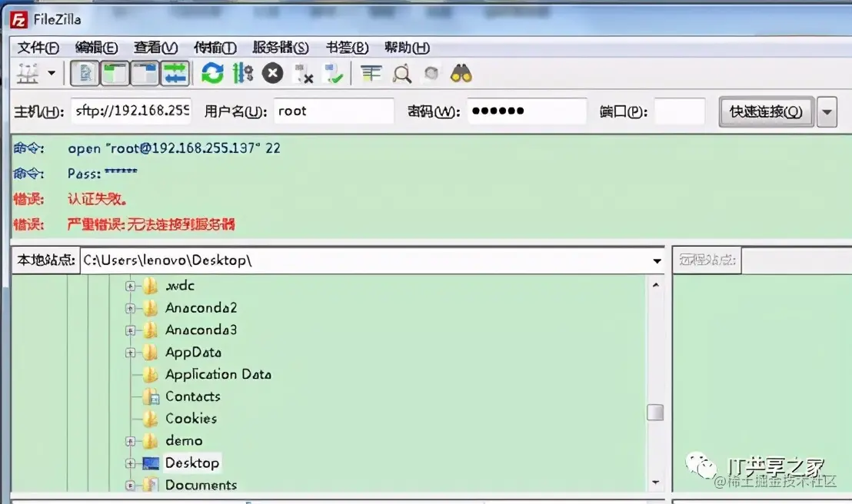Click the 密码 password input field

point(526,111)
